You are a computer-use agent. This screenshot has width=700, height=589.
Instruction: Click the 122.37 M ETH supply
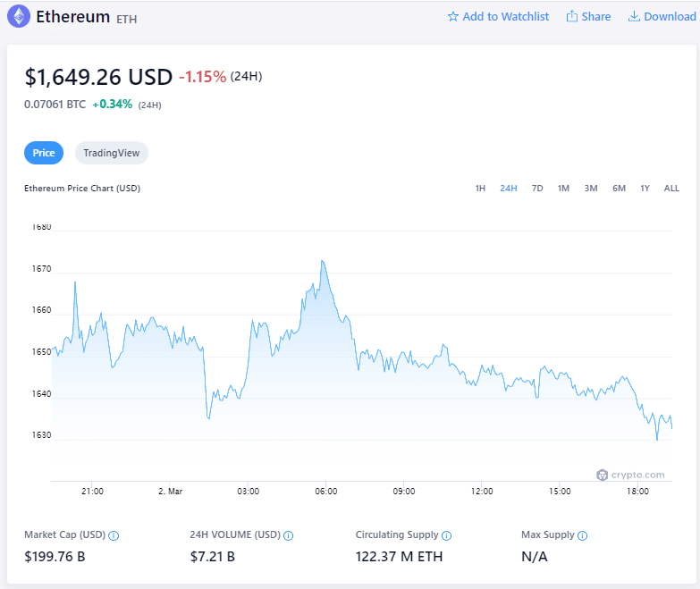[x=399, y=557]
